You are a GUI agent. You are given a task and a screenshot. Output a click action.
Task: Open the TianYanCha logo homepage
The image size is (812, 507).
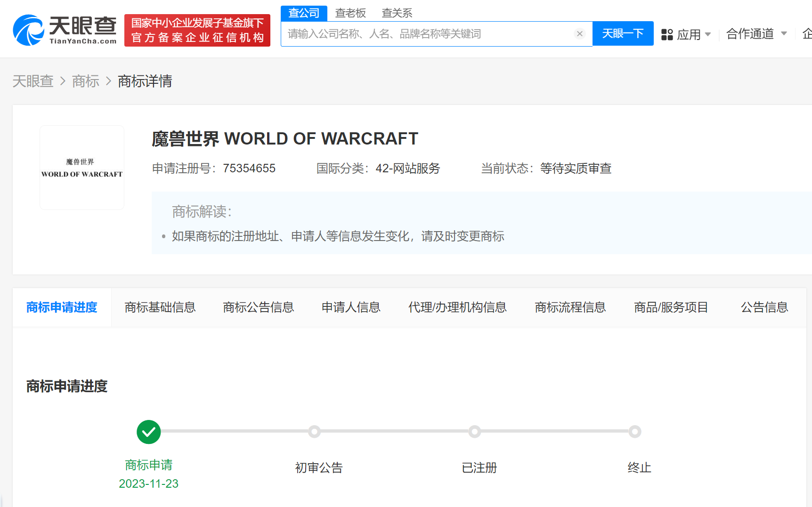(x=65, y=30)
